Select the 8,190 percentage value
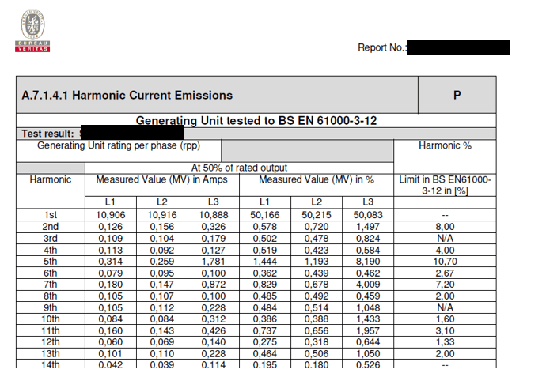546x392 pixels. coord(368,260)
